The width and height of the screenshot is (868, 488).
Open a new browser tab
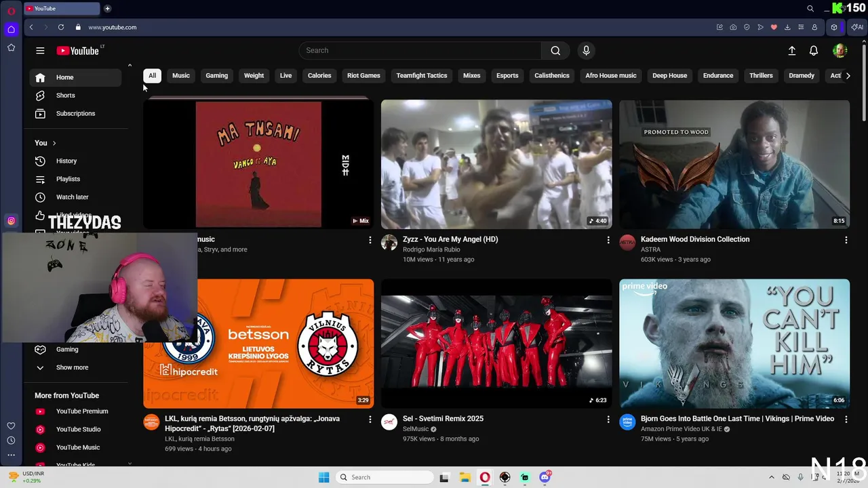coord(107,8)
